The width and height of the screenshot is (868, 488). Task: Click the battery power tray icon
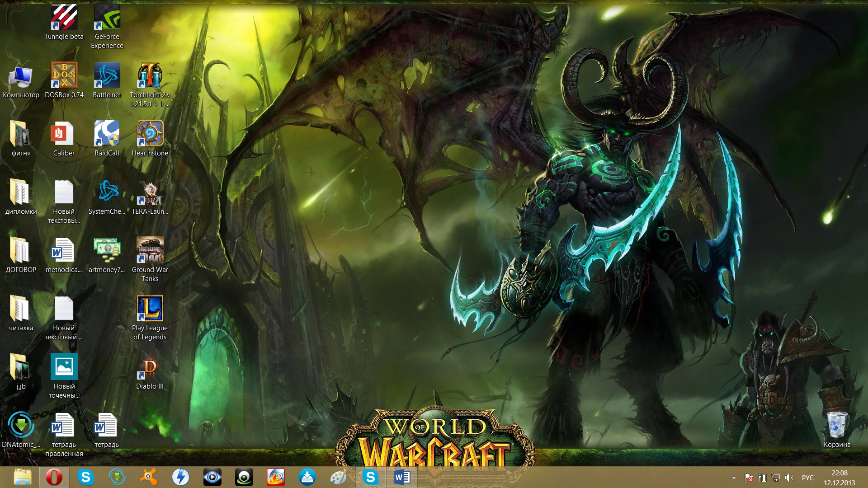[x=762, y=478]
